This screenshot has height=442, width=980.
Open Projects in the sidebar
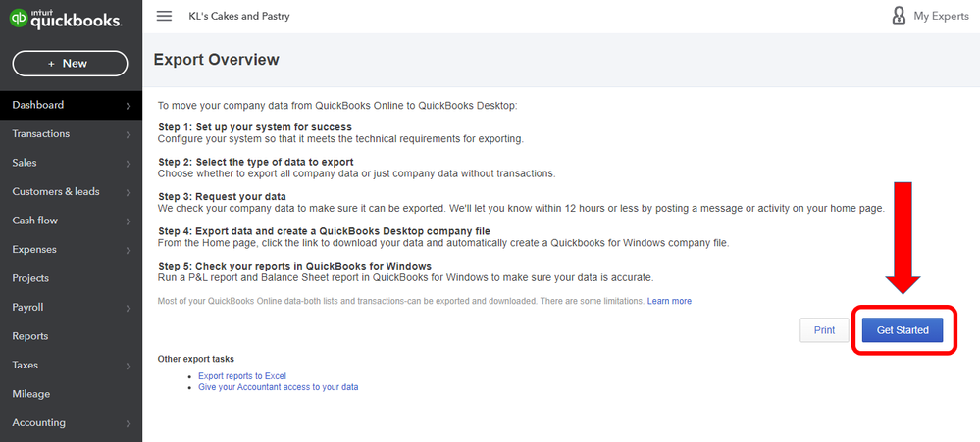point(30,278)
